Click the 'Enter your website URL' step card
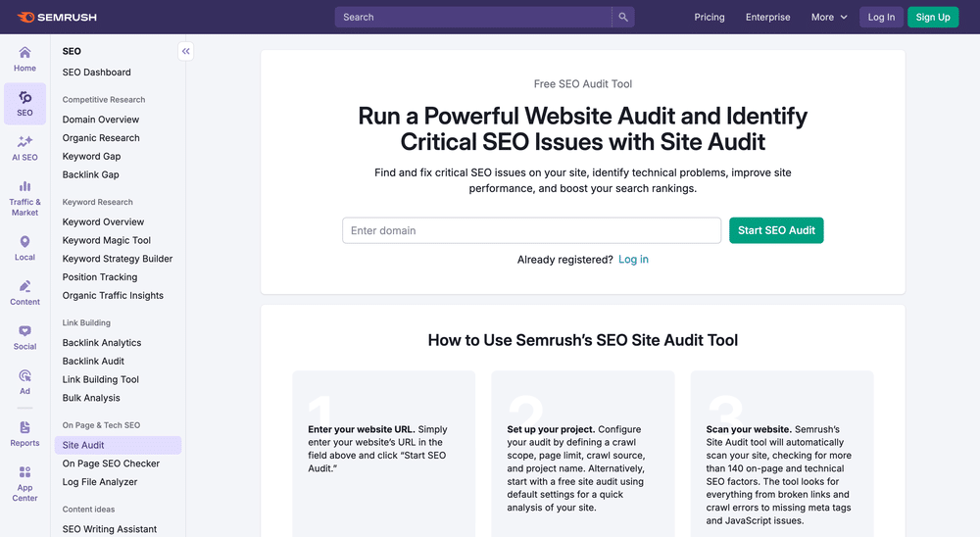The image size is (980, 537). click(x=384, y=454)
